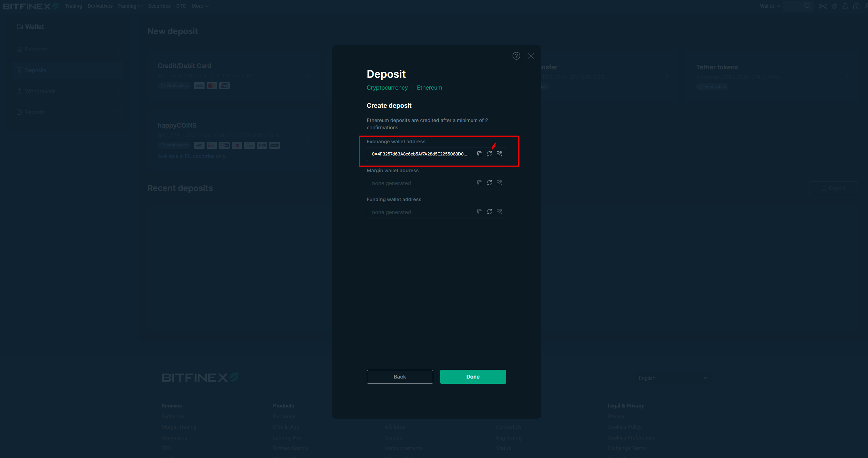Click the Cryptocurrency breadcrumb link
The height and width of the screenshot is (458, 868).
pos(387,87)
